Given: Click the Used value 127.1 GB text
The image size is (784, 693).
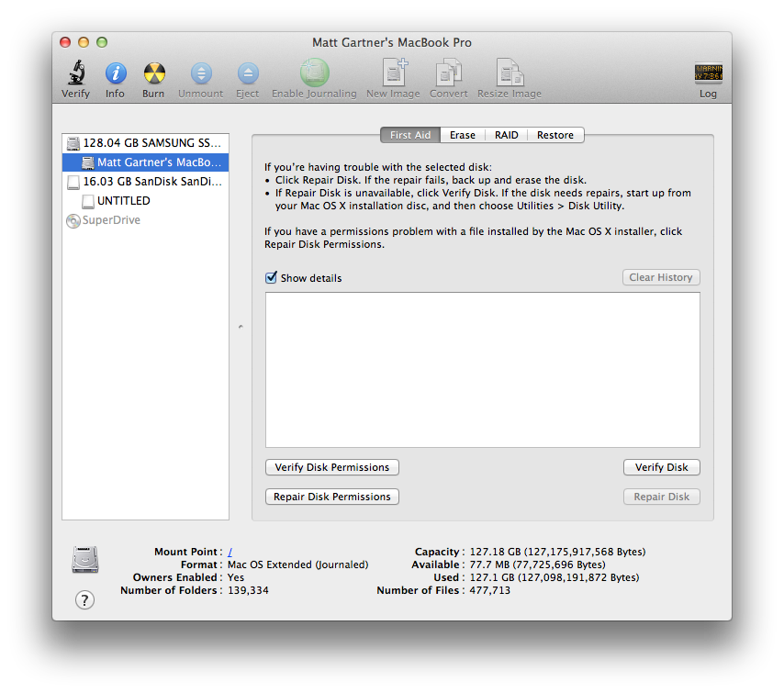Looking at the screenshot, I should (554, 577).
